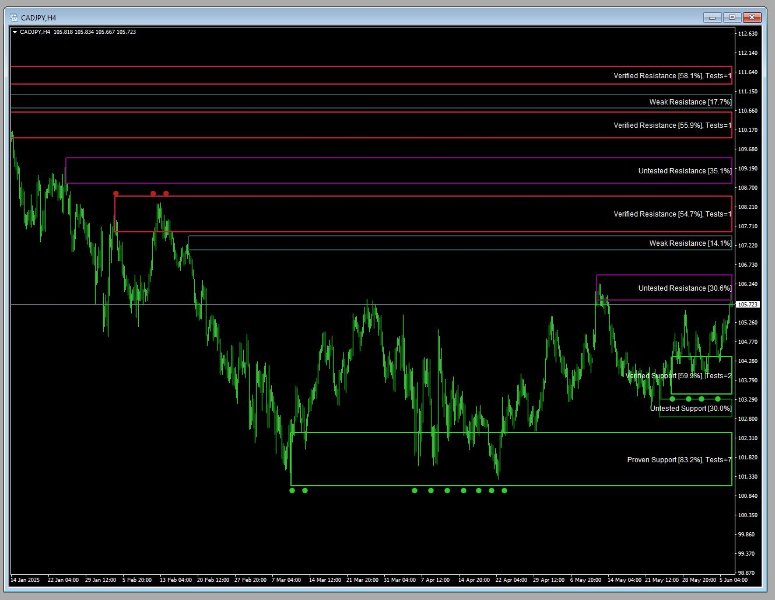Select Untested Resistance [30.6%] zone label

click(685, 288)
